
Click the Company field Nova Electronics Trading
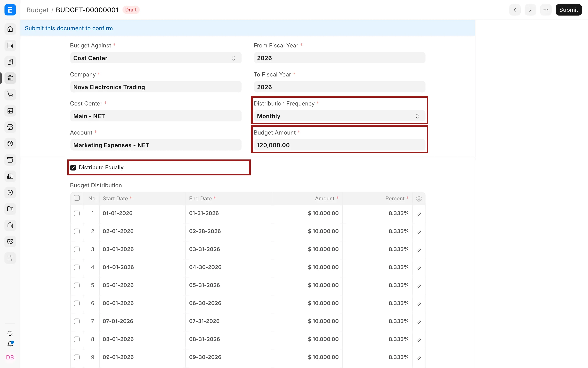click(x=156, y=87)
